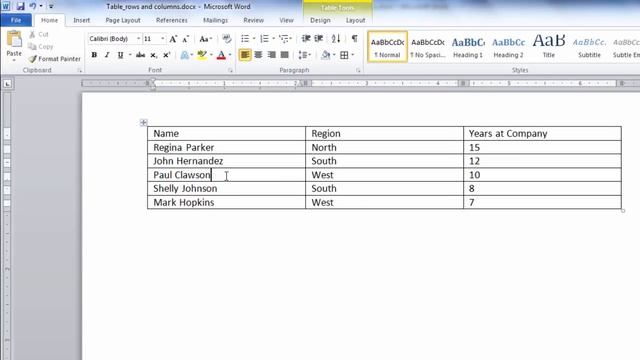This screenshot has height=360, width=640.
Task: Switch to the Review tab
Action: click(253, 20)
